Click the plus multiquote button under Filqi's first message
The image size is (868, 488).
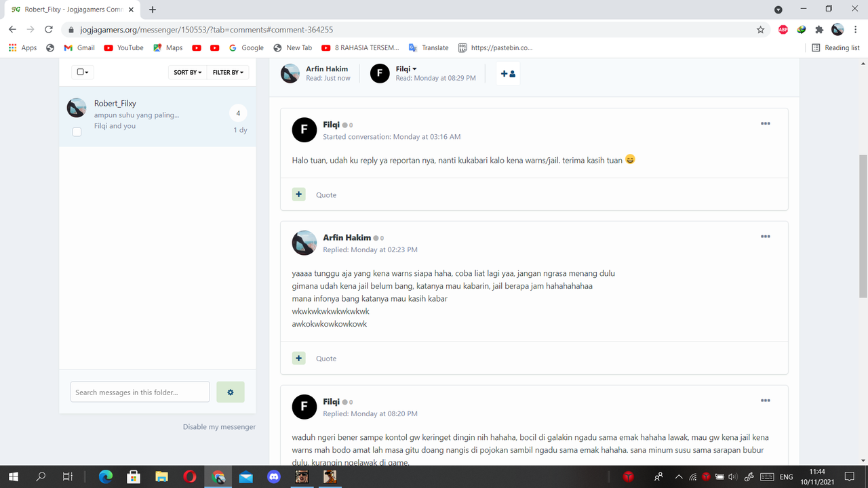[x=299, y=195]
